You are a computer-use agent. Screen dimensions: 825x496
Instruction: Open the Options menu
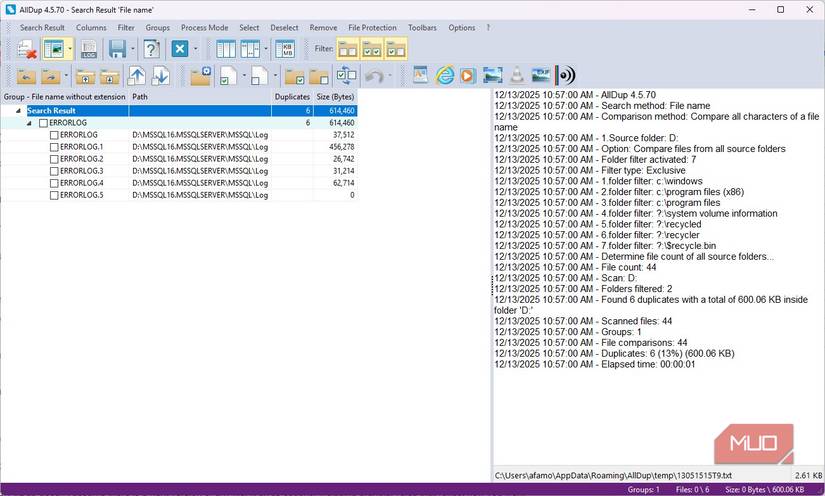click(461, 28)
